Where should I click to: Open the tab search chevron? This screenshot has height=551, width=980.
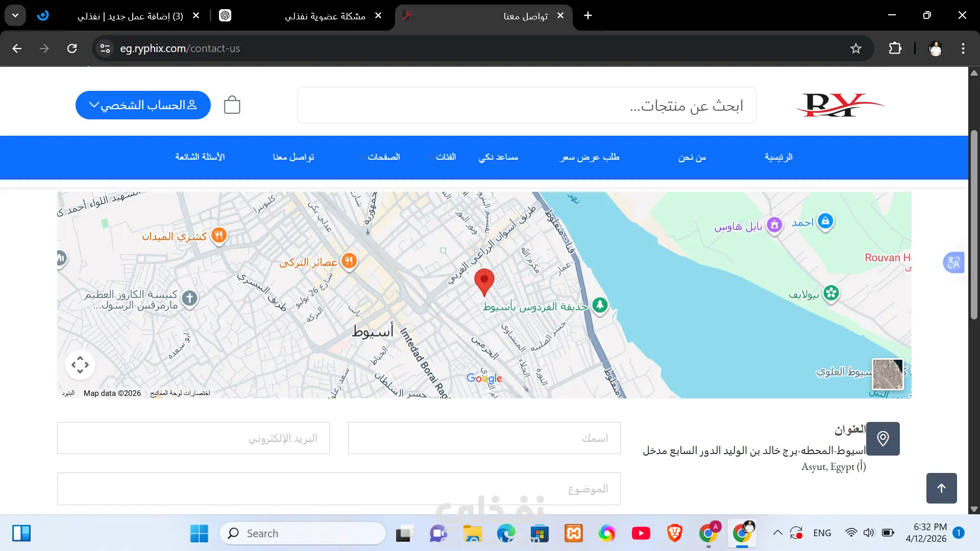click(x=15, y=15)
